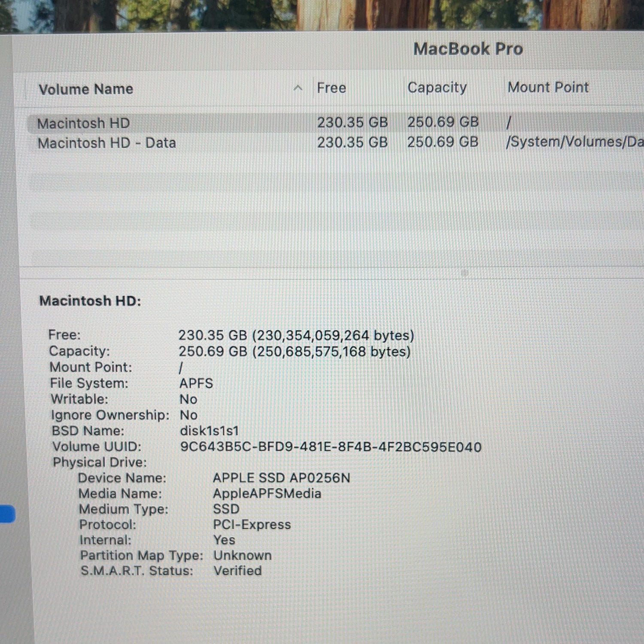Click the APFS file system value
644x644 pixels.
click(x=196, y=383)
